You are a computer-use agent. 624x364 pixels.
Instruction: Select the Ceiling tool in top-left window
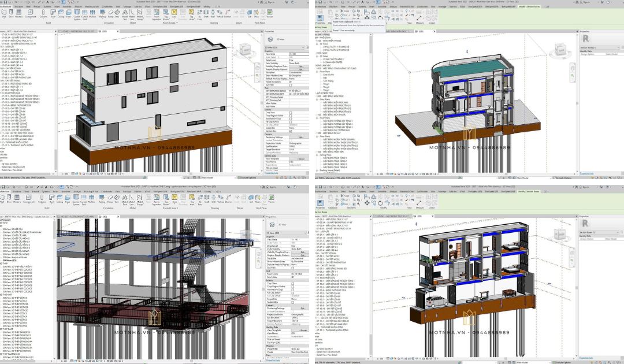tap(61, 14)
